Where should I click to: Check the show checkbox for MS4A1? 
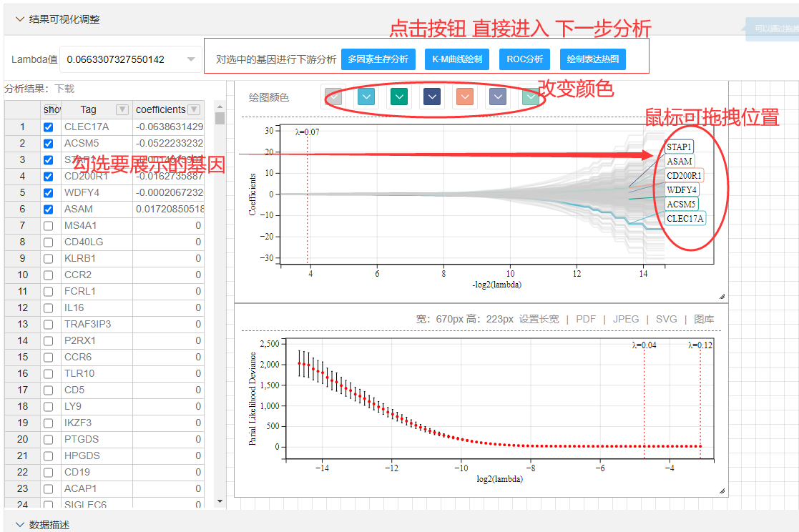click(x=48, y=225)
